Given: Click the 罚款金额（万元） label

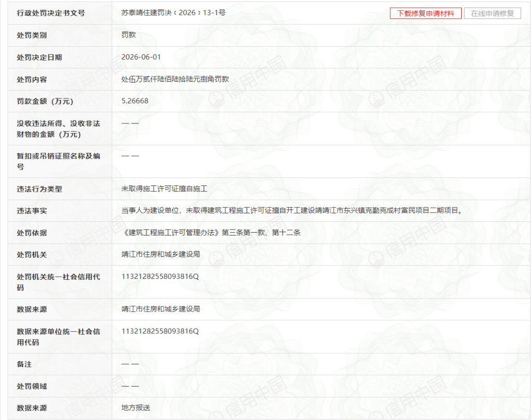Looking at the screenshot, I should pyautogui.click(x=45, y=101).
